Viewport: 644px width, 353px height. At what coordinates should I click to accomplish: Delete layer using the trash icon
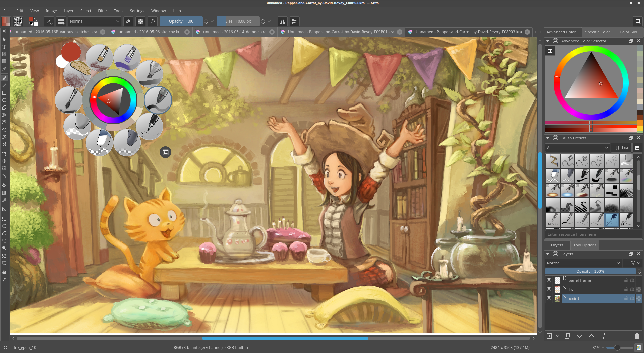637,336
